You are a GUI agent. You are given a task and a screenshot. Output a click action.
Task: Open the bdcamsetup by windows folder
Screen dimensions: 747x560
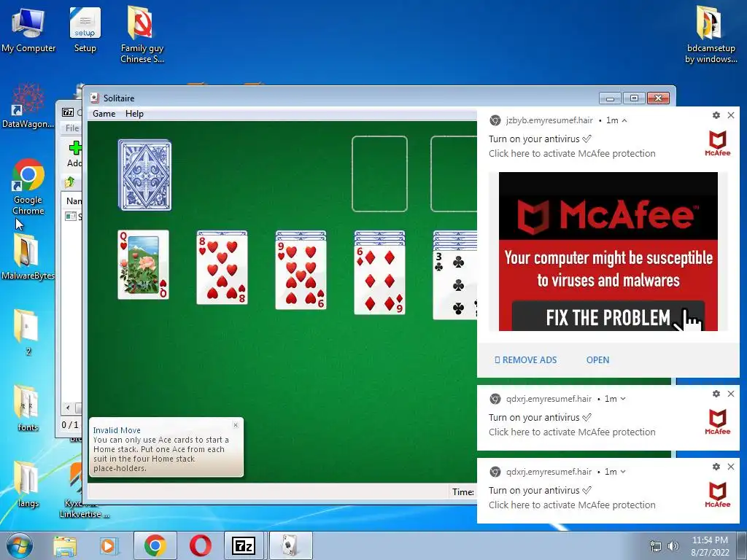(x=711, y=34)
